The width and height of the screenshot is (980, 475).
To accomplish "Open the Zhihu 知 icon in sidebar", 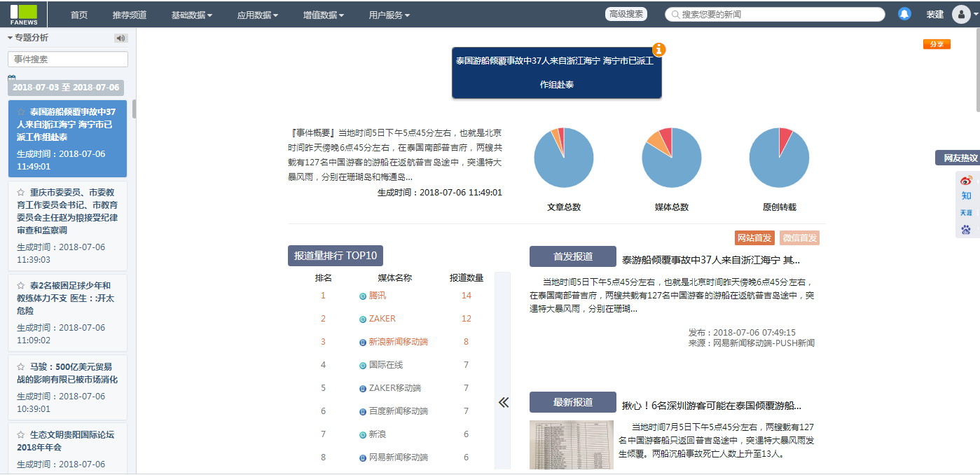I will pos(966,196).
